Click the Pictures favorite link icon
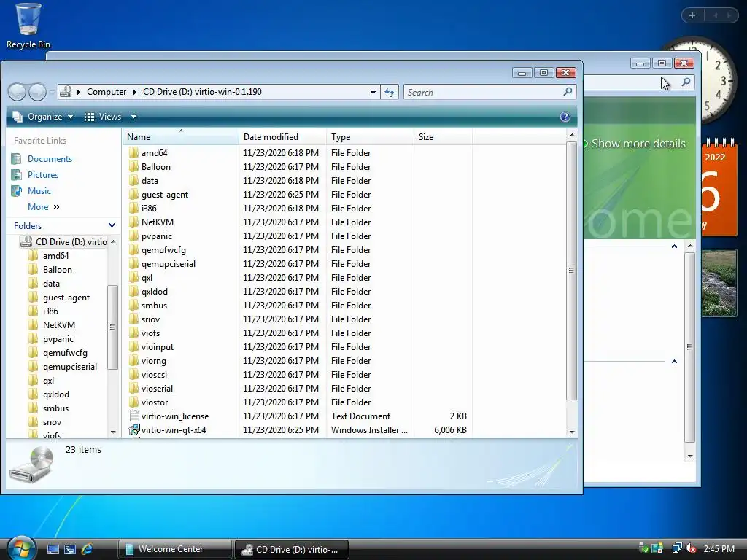The height and width of the screenshot is (560, 747). tap(17, 175)
